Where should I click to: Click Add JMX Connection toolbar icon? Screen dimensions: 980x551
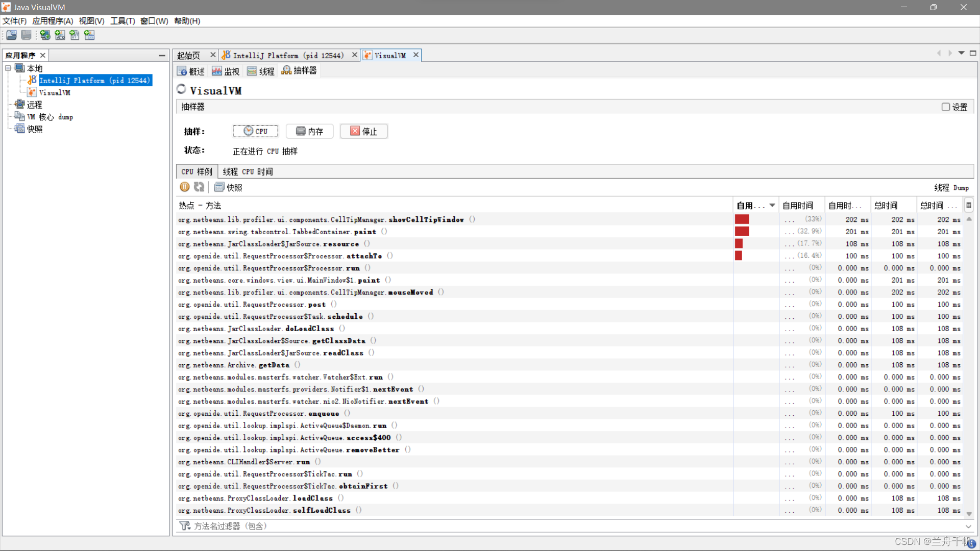tap(60, 35)
